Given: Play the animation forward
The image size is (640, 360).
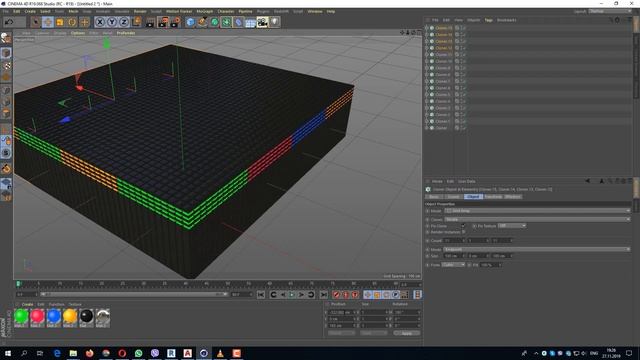Looking at the screenshot, I should point(292,295).
